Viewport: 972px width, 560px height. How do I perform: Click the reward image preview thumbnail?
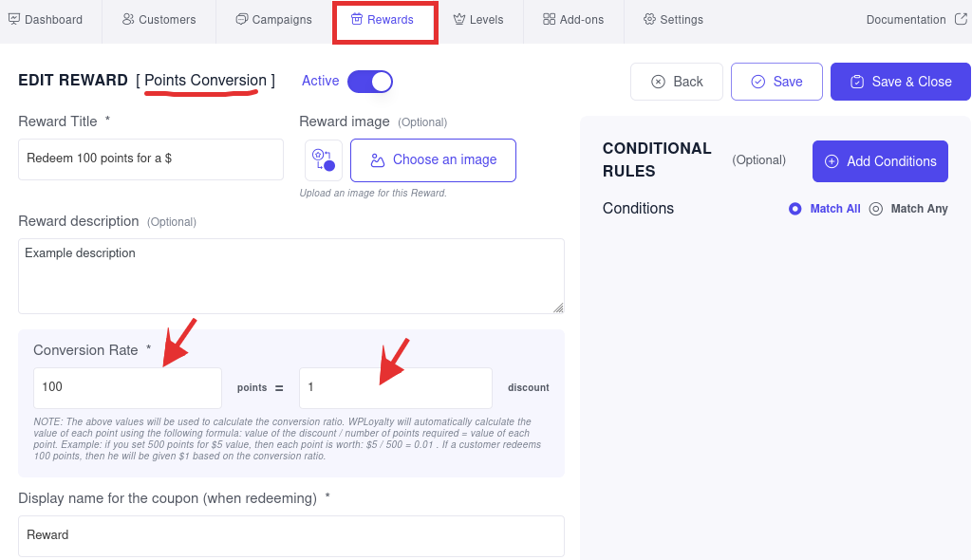324,160
